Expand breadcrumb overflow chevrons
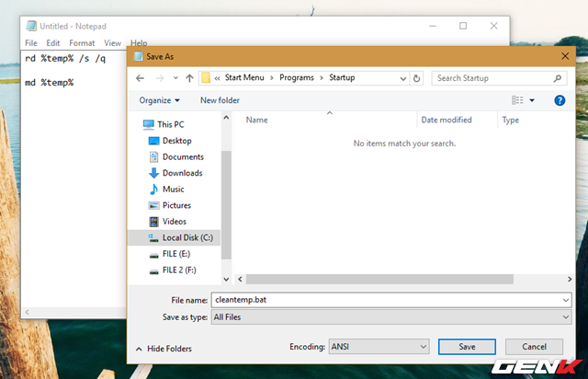The width and height of the screenshot is (588, 379). pos(217,78)
